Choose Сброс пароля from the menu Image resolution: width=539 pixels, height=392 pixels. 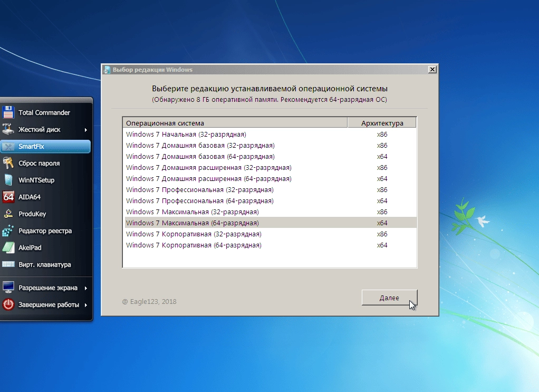(x=46, y=164)
